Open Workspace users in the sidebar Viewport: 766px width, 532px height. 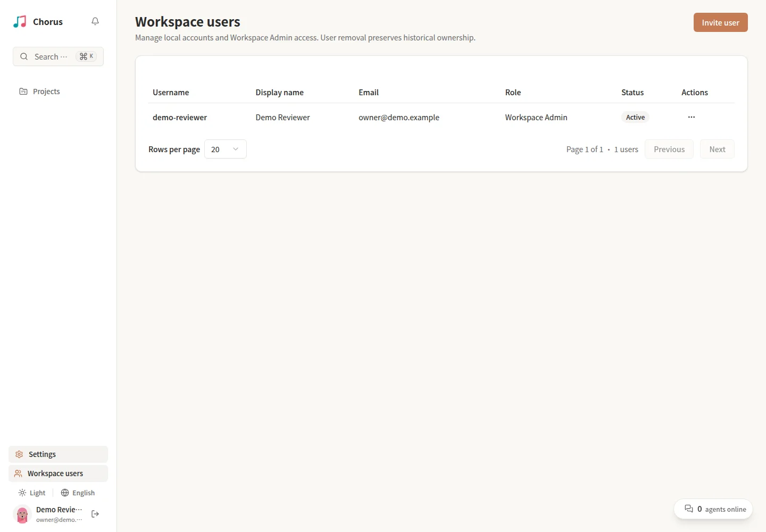[x=58, y=473]
